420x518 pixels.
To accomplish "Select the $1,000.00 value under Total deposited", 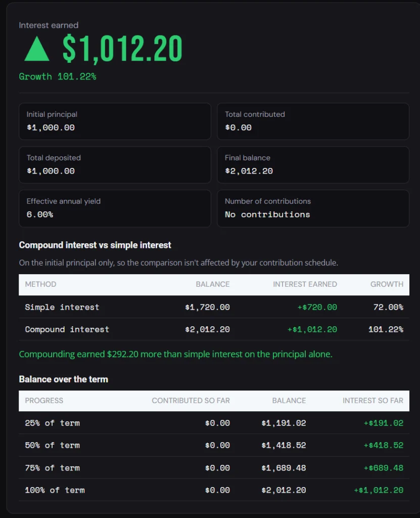I will (x=51, y=171).
